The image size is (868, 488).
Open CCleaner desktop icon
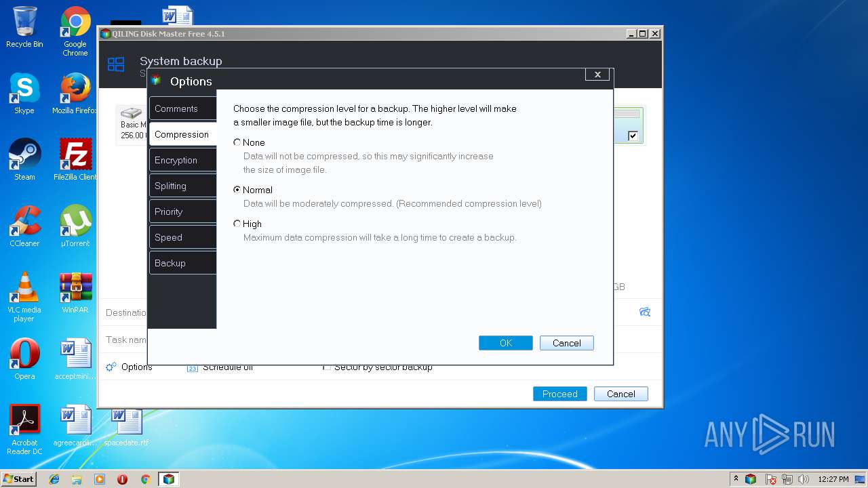[x=24, y=226]
